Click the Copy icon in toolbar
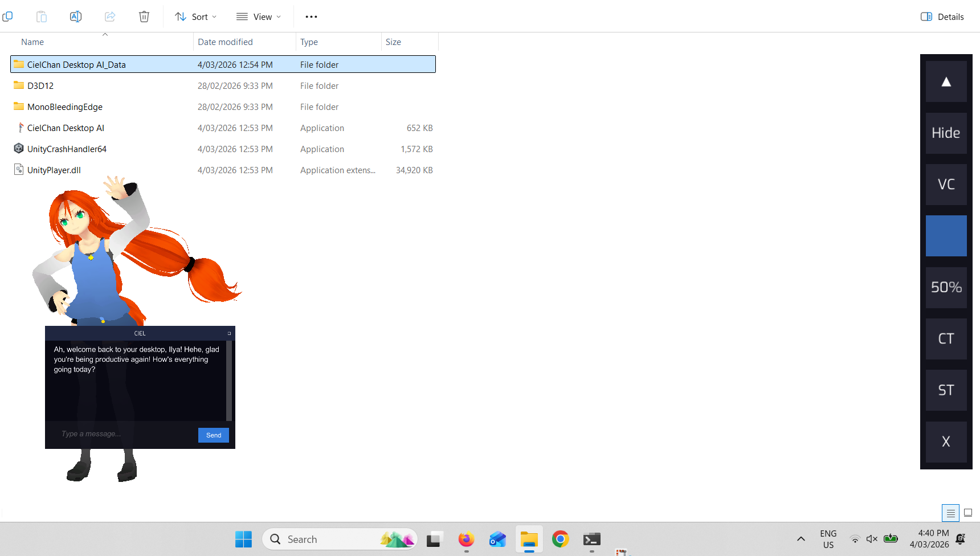Viewport: 980px width, 556px height. [x=7, y=17]
